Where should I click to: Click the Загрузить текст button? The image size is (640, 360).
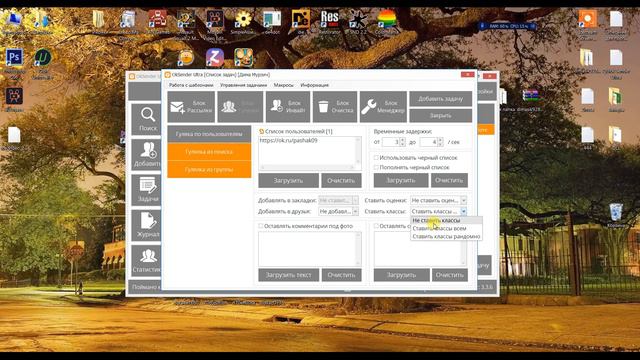[289, 275]
